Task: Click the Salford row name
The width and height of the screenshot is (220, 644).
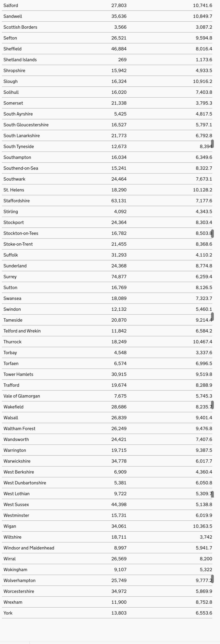Action: pos(11,5)
